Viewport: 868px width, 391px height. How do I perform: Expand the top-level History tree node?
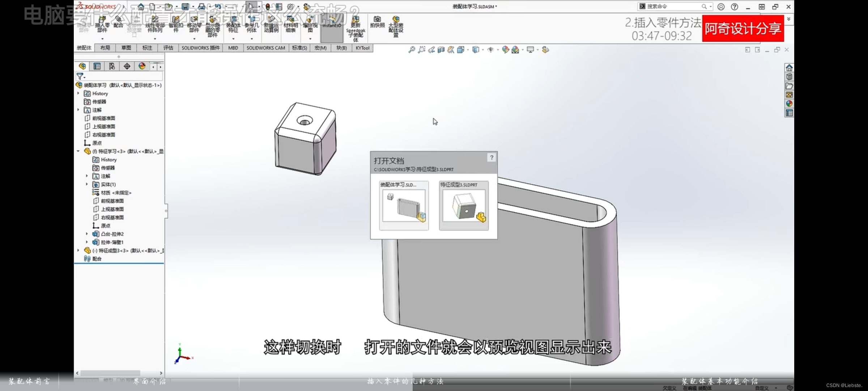coord(78,93)
